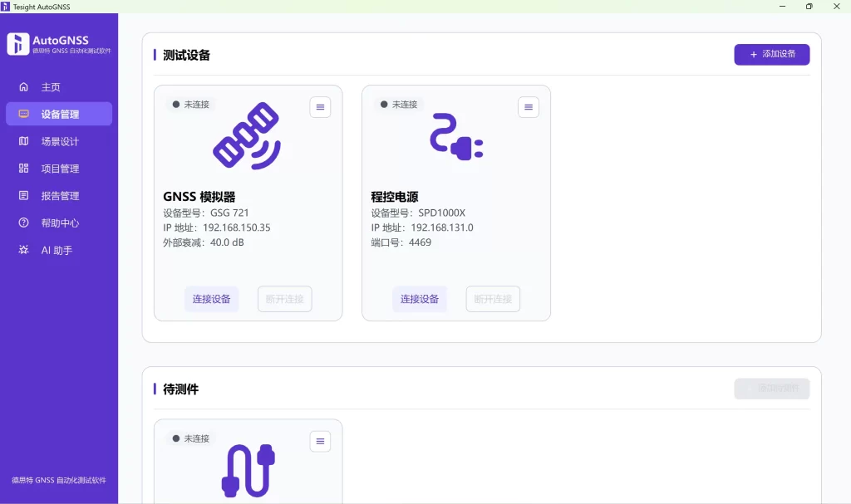Click the GNSS 模拟器 satellite icon
This screenshot has width=851, height=504.
coord(247,136)
